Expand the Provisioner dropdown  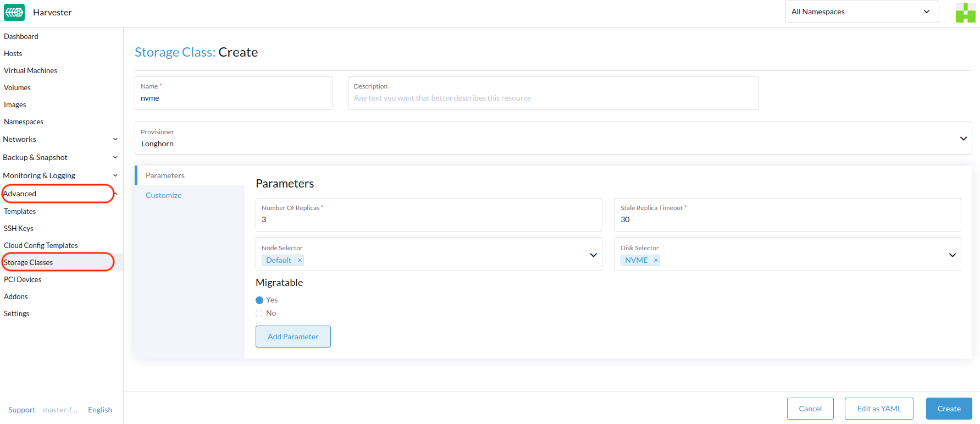tap(963, 138)
